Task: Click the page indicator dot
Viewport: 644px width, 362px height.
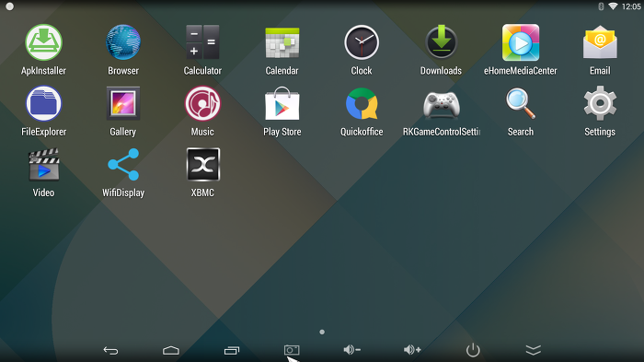Action: click(322, 332)
